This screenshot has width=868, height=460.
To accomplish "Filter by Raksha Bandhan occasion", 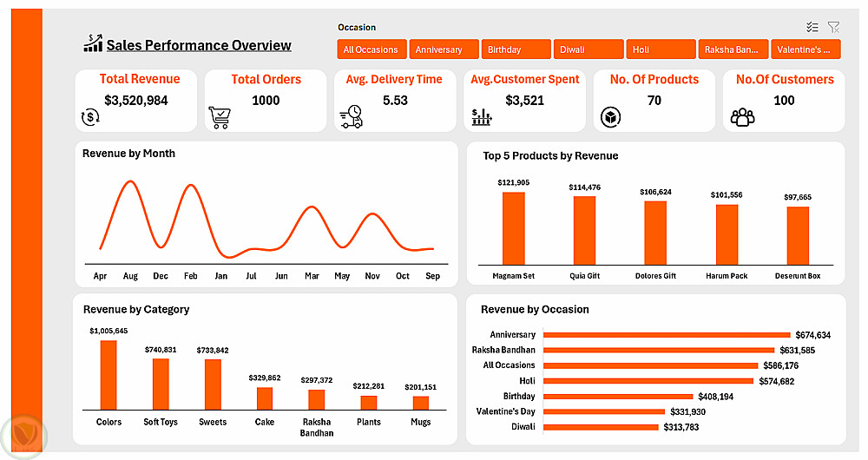I will tap(733, 49).
